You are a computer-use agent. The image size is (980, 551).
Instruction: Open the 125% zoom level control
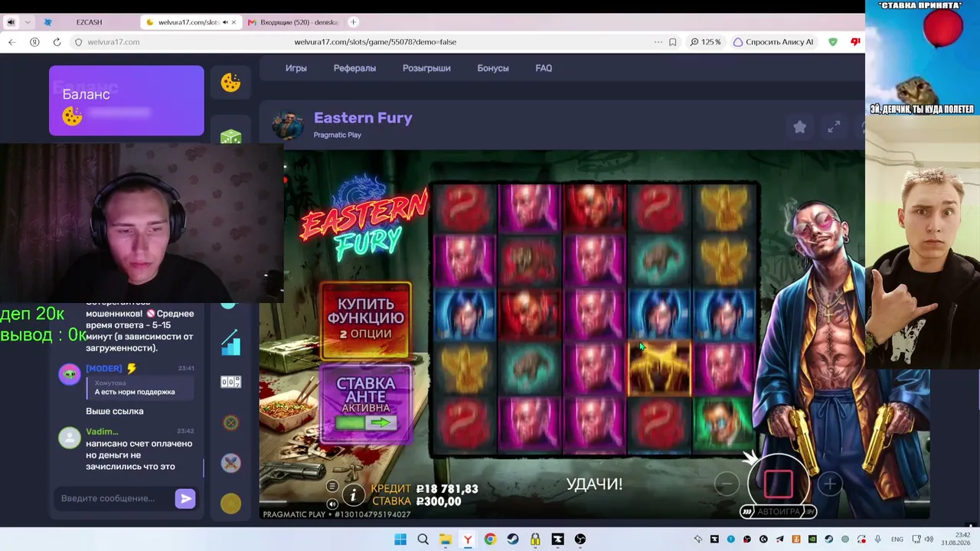(x=705, y=42)
